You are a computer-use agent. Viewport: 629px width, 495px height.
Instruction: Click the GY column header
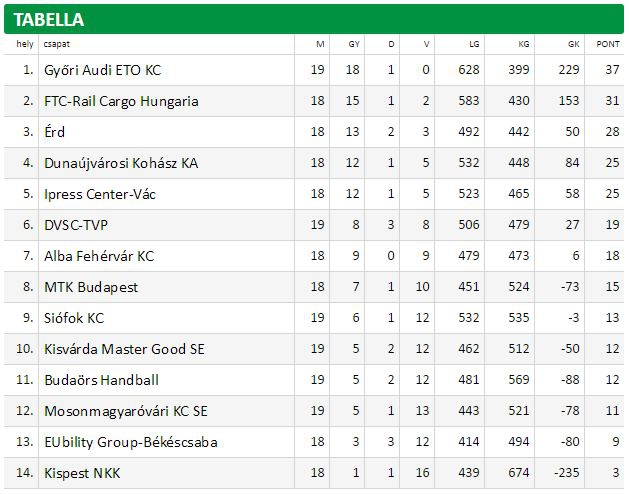pyautogui.click(x=354, y=44)
